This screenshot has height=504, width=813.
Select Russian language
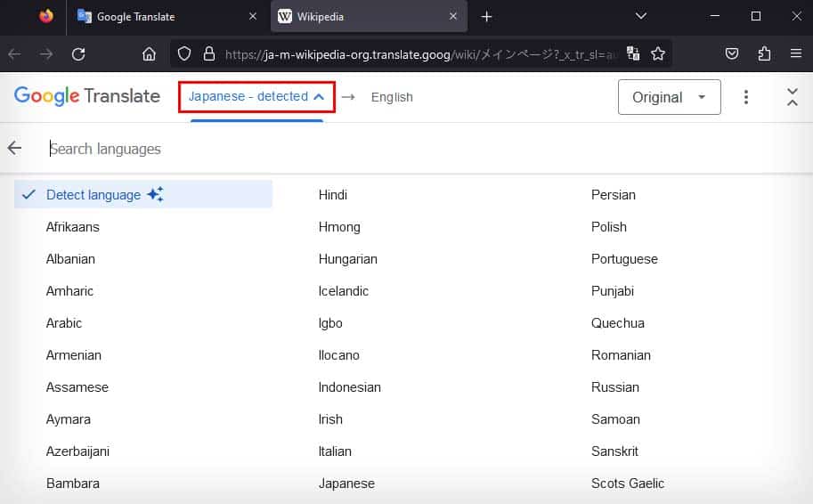click(615, 387)
